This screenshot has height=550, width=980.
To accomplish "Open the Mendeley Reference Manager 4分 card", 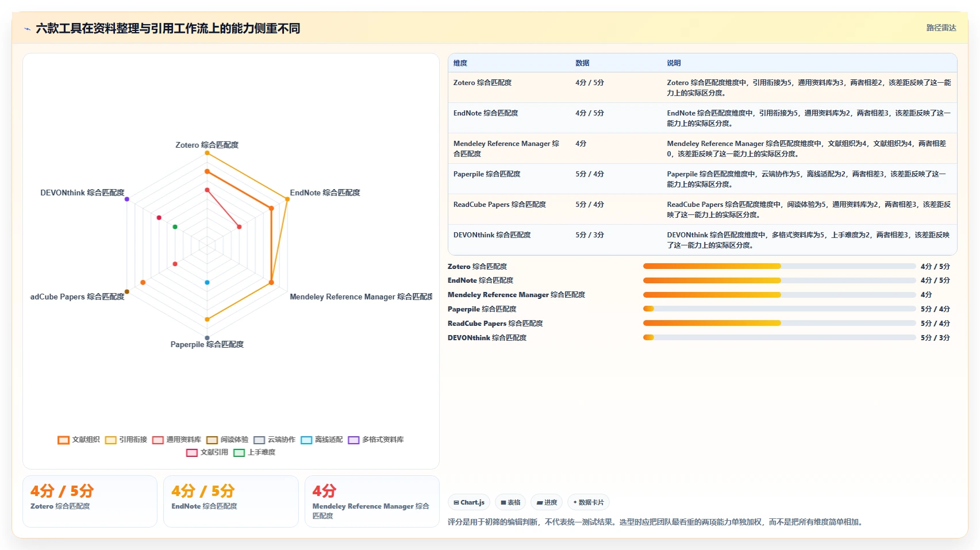I will pyautogui.click(x=372, y=501).
